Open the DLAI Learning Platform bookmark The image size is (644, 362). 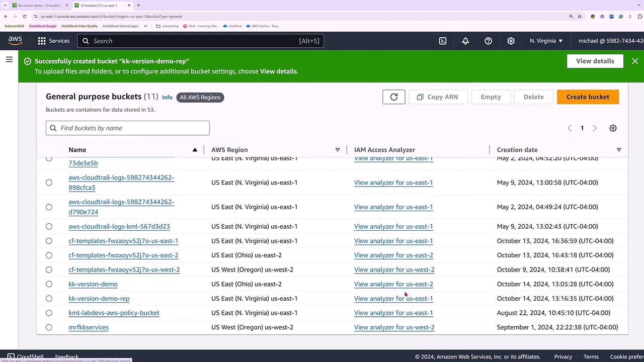[x=201, y=26]
